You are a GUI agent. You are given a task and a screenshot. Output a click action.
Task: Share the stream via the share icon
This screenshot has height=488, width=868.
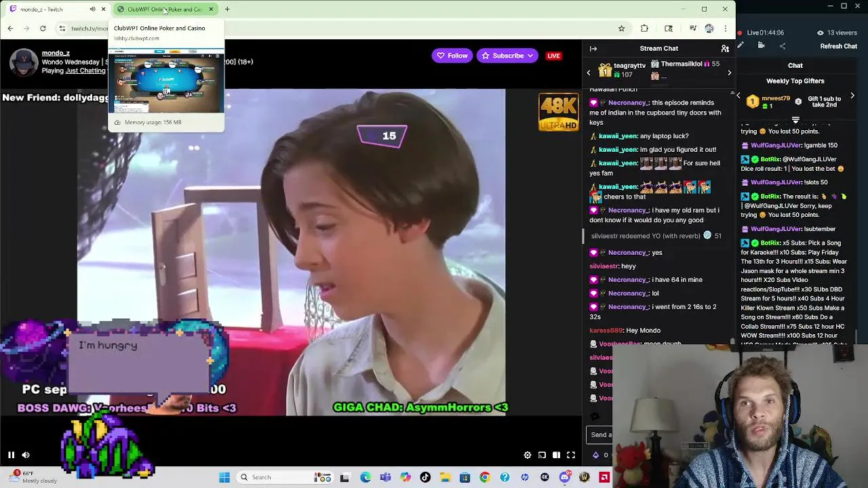click(x=783, y=46)
